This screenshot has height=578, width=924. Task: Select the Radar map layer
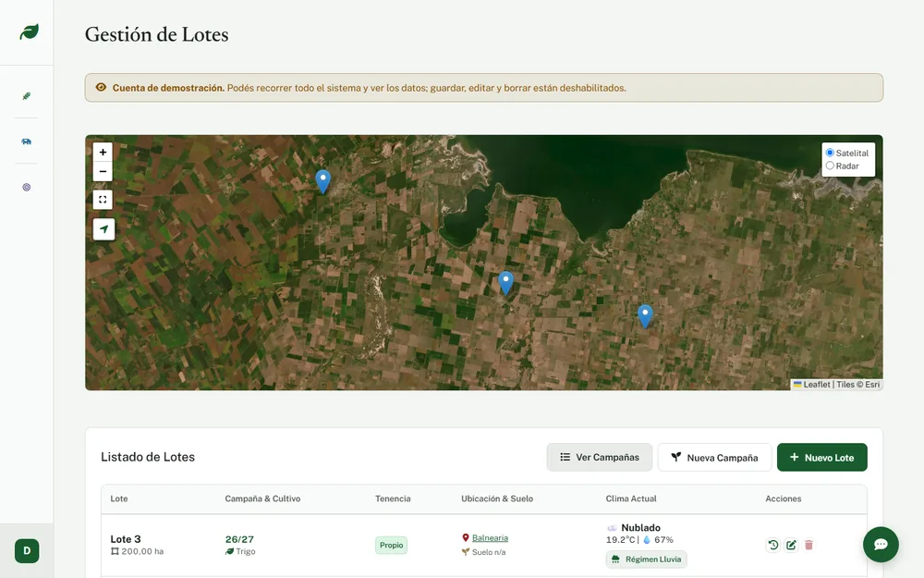[830, 166]
